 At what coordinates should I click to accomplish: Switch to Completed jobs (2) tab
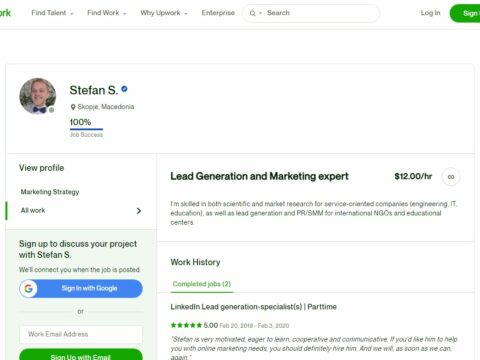click(x=202, y=284)
